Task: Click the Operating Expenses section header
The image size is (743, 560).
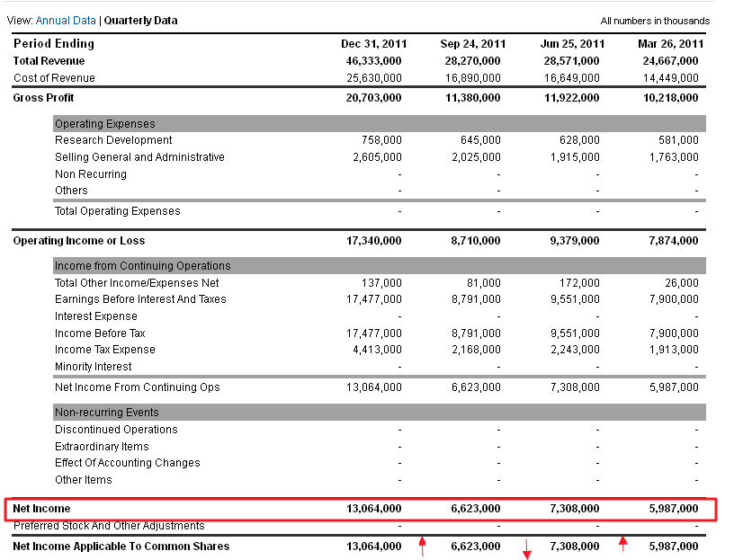Action: (105, 124)
